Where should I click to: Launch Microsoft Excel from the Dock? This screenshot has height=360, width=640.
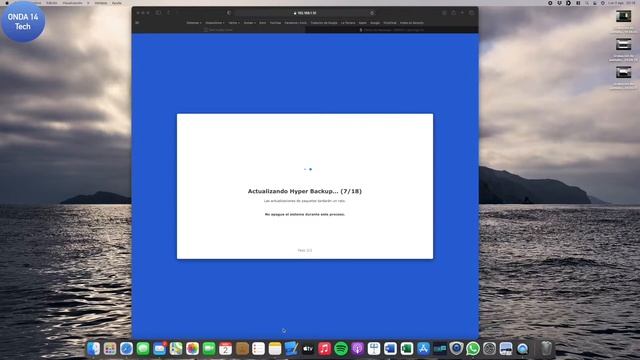[x=407, y=349]
